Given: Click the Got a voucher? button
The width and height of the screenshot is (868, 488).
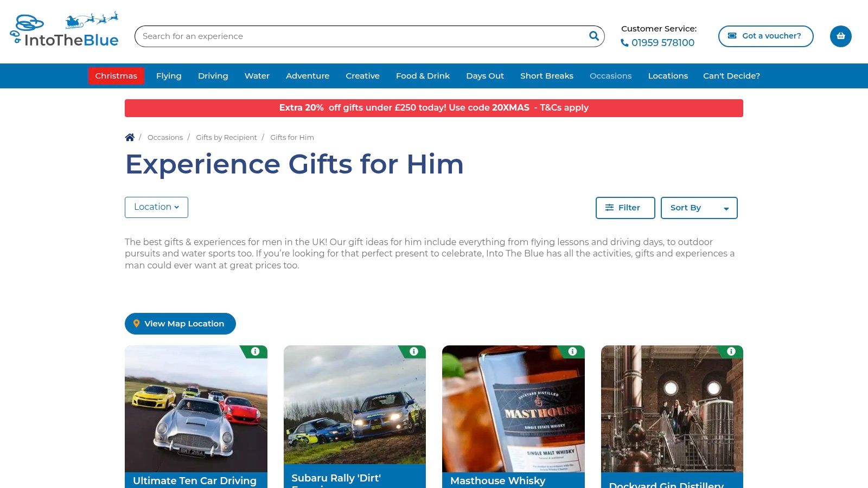Looking at the screenshot, I should [765, 36].
